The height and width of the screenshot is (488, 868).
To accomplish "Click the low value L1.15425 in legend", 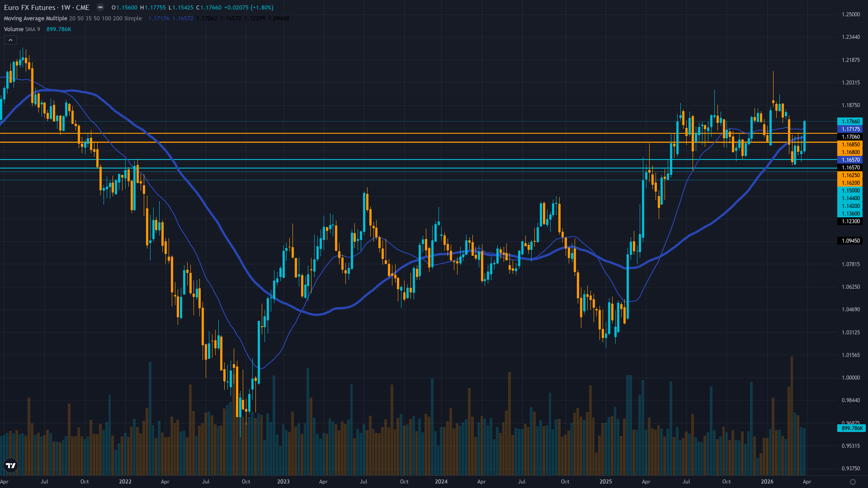I will pyautogui.click(x=181, y=8).
